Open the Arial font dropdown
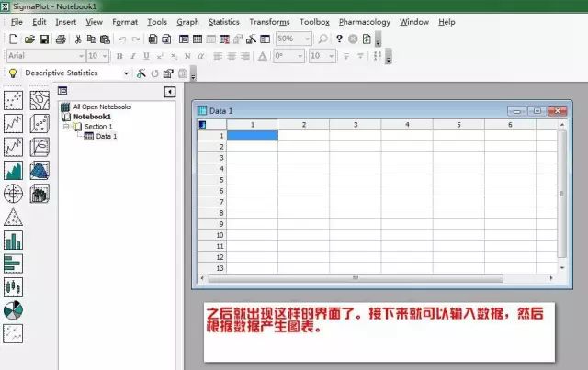This screenshot has width=588, height=370. (81, 56)
